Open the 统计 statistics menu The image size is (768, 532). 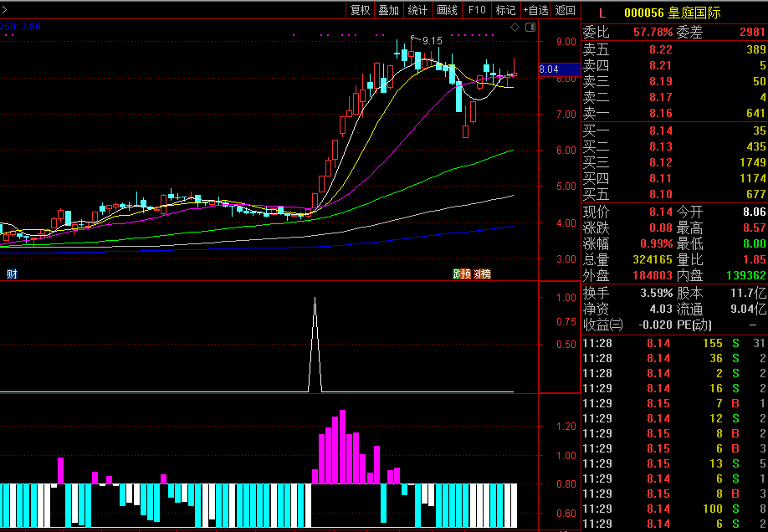pos(417,10)
